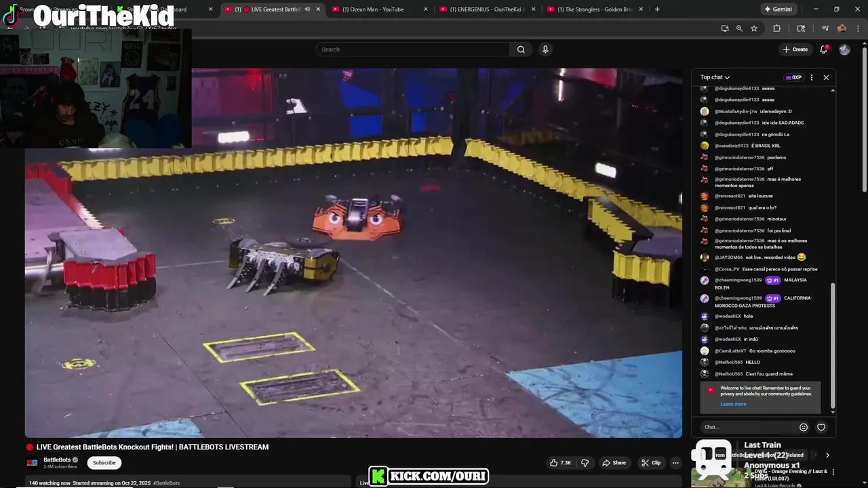This screenshot has width=868, height=488.
Task: Open the BattleBots channel avatar
Action: [32, 463]
